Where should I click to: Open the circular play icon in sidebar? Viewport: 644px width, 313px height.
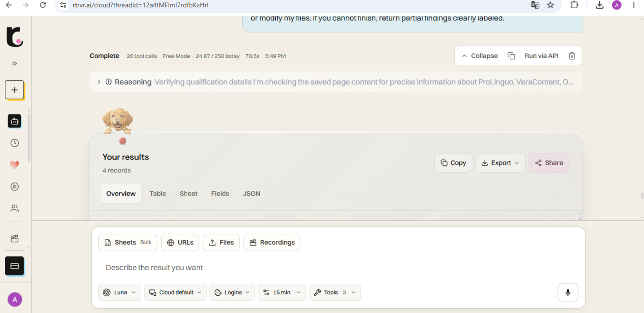coord(15,187)
